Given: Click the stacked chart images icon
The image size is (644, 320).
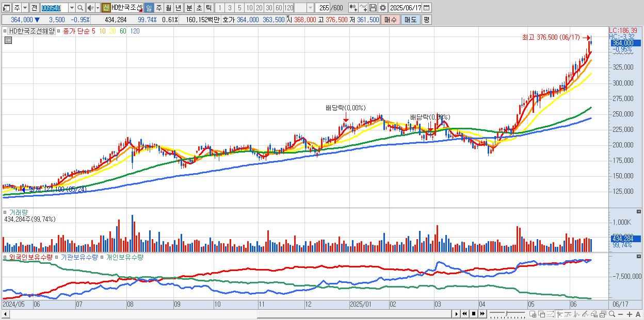Looking at the screenshot, I should [x=603, y=314].
